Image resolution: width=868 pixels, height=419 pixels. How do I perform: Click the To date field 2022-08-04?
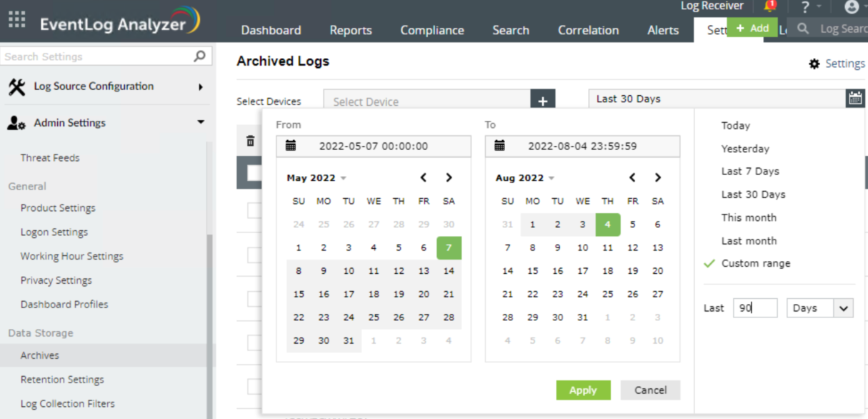click(x=582, y=146)
